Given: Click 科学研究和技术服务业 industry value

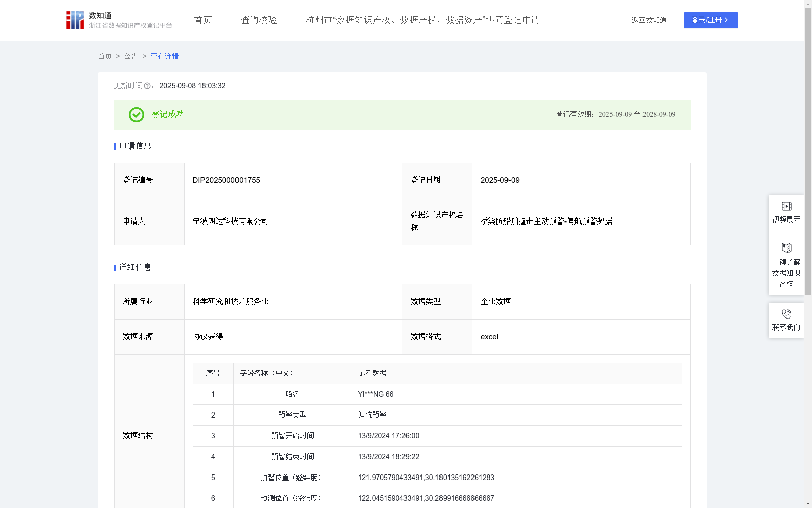Looking at the screenshot, I should coord(230,302).
